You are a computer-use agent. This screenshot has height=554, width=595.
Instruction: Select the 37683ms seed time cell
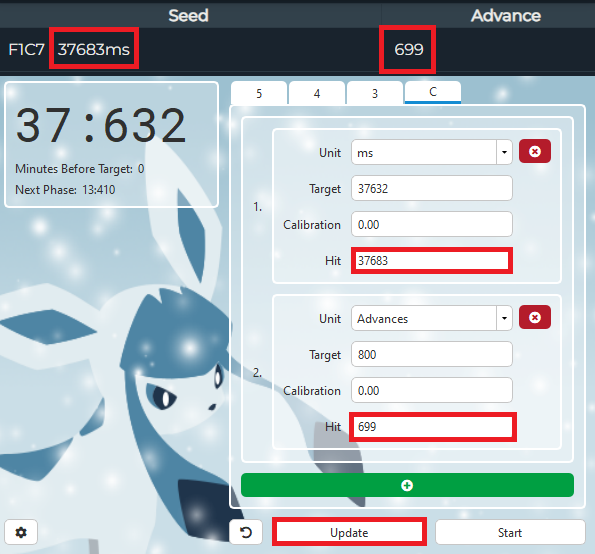click(94, 49)
